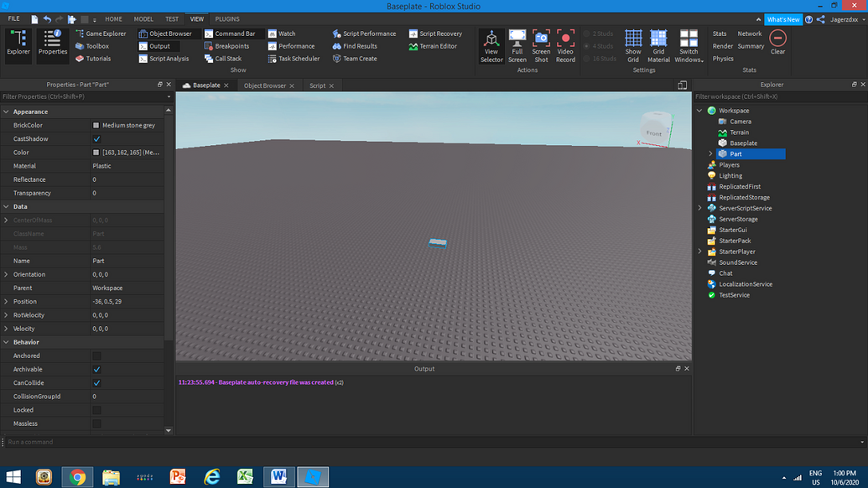Open the MODEL ribbon tab
Screen dimensions: 868x488
(143, 18)
